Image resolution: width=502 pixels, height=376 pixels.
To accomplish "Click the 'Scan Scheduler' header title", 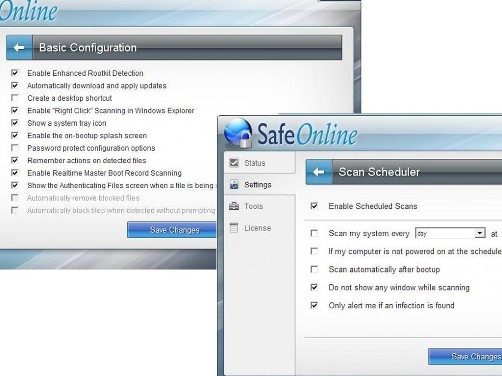I will 379,172.
